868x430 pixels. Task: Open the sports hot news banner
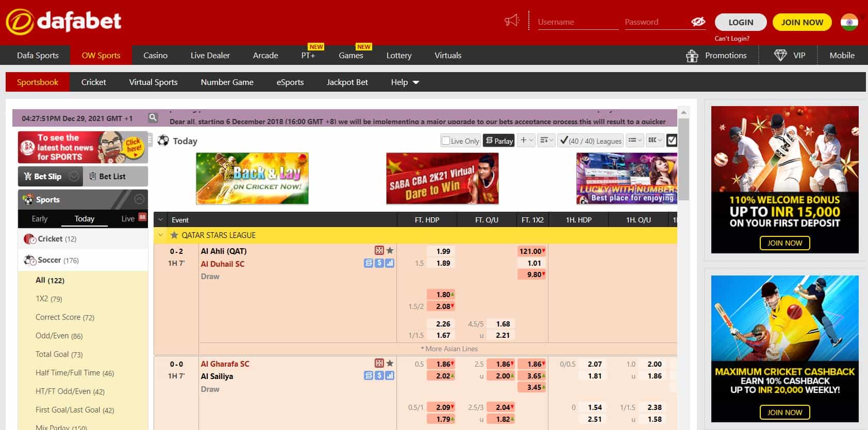point(82,147)
